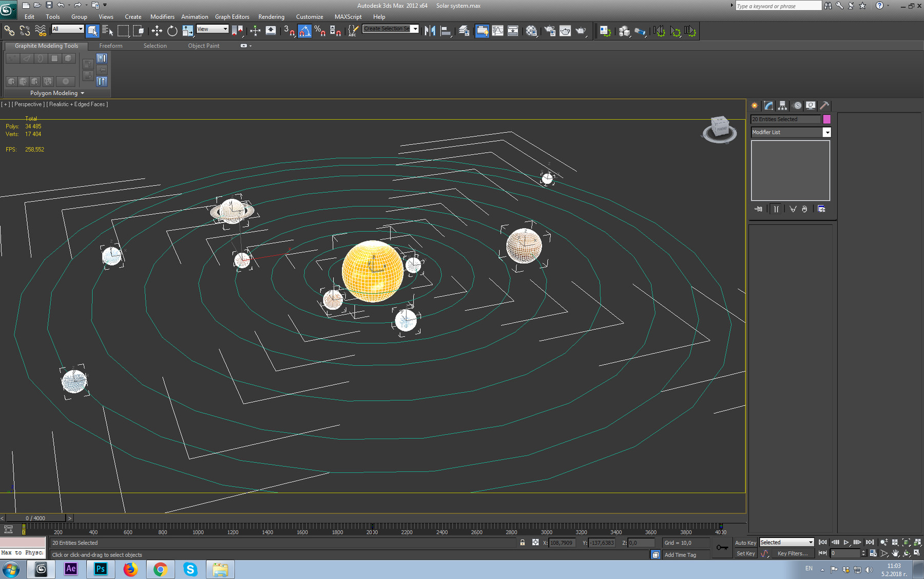Expand the Polygon Modeling panel

[x=57, y=93]
